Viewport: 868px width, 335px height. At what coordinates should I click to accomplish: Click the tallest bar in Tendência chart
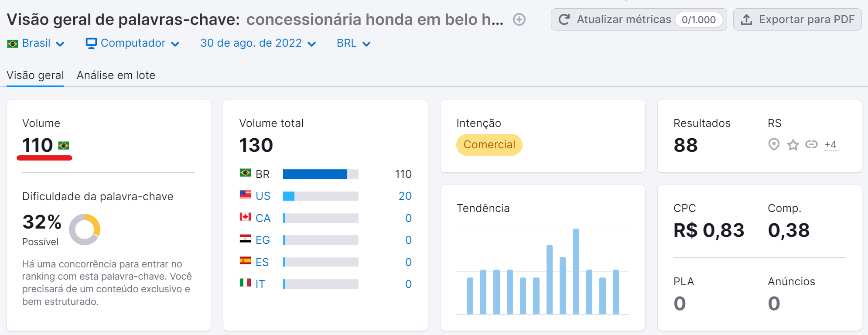coord(576,271)
